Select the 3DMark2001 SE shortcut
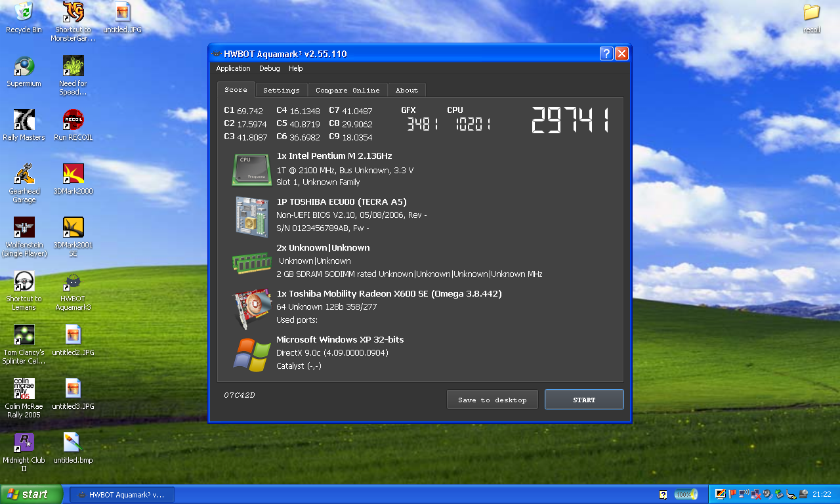This screenshot has height=504, width=840. tap(73, 237)
